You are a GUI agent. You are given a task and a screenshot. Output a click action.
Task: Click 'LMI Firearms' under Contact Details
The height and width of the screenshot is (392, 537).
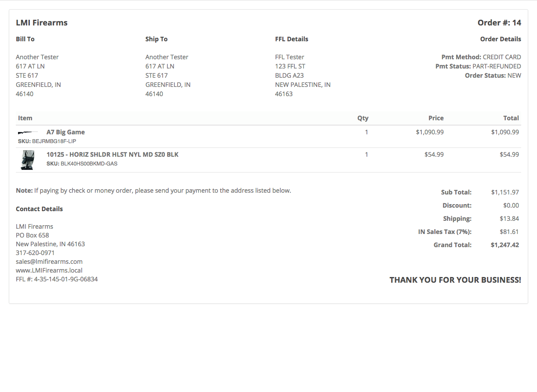point(34,227)
